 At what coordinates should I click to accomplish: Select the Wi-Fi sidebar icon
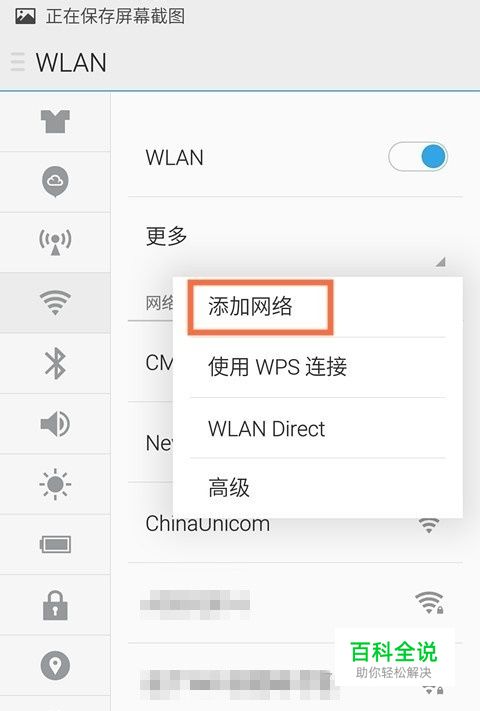coord(55,302)
